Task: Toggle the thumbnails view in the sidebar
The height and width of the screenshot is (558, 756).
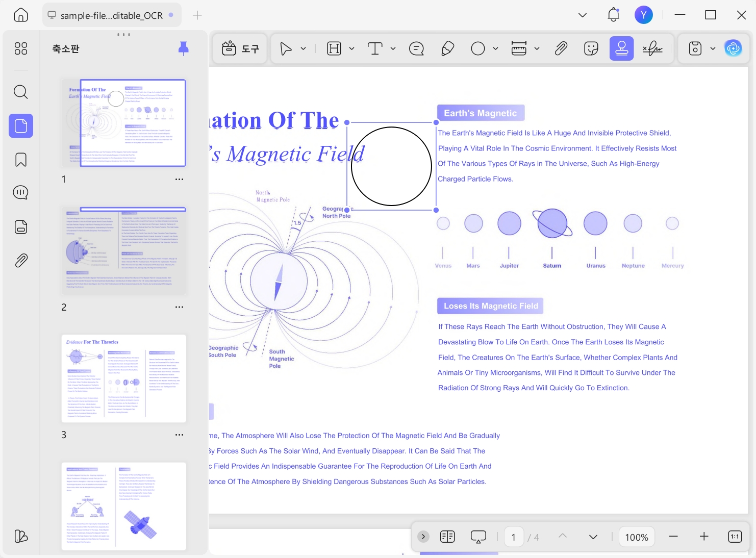Action: [x=20, y=125]
